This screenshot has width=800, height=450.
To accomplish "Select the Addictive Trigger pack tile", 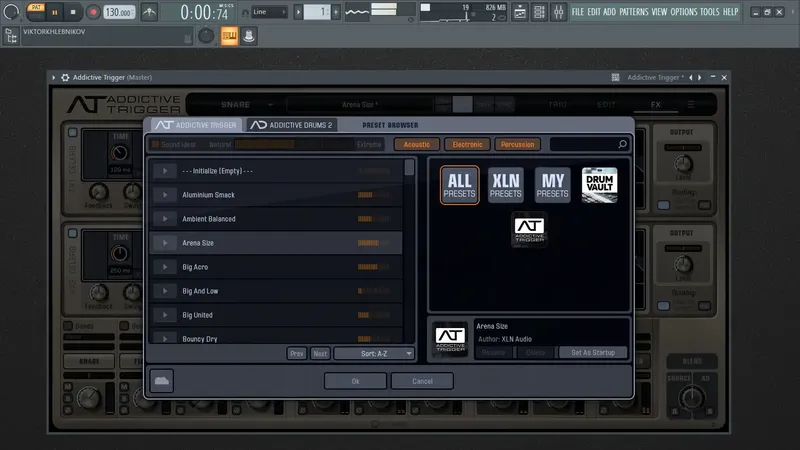I will point(529,230).
